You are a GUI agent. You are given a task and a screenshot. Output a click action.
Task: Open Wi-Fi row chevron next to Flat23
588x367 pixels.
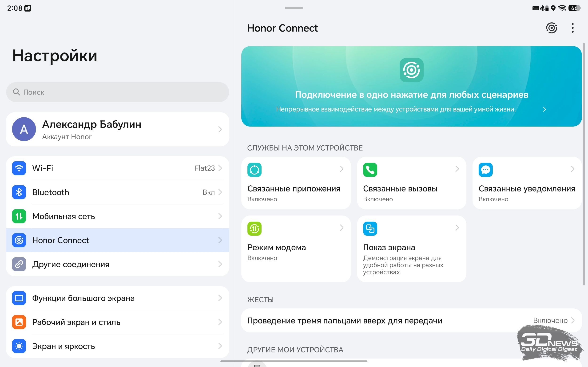[220, 168]
